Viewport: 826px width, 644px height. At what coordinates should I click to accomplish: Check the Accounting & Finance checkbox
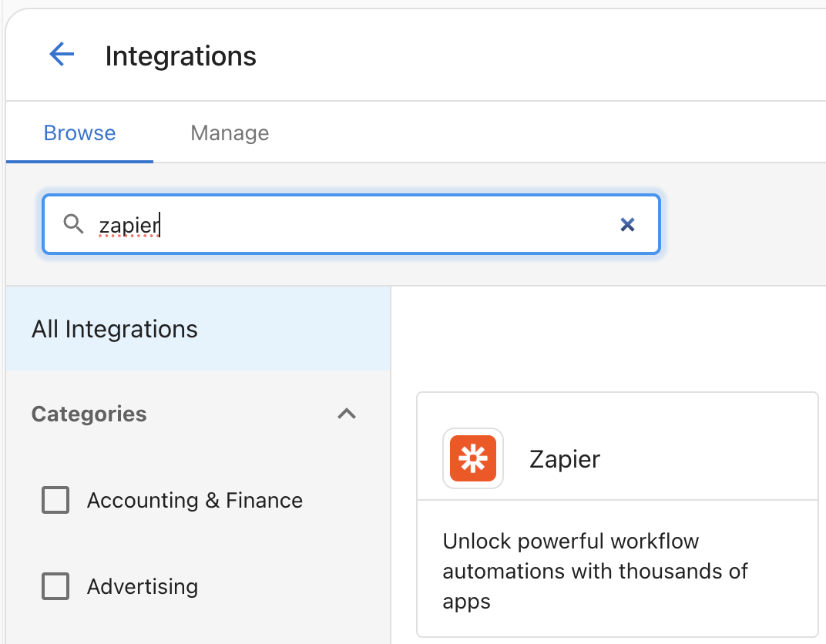(x=55, y=501)
